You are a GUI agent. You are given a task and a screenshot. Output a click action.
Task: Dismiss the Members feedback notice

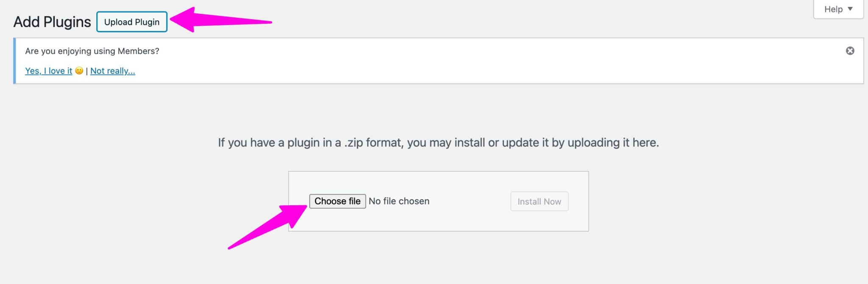coord(850,51)
